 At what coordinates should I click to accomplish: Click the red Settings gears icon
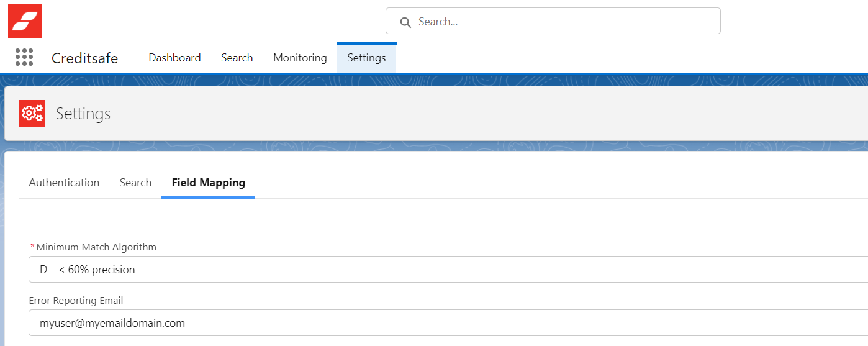[32, 114]
